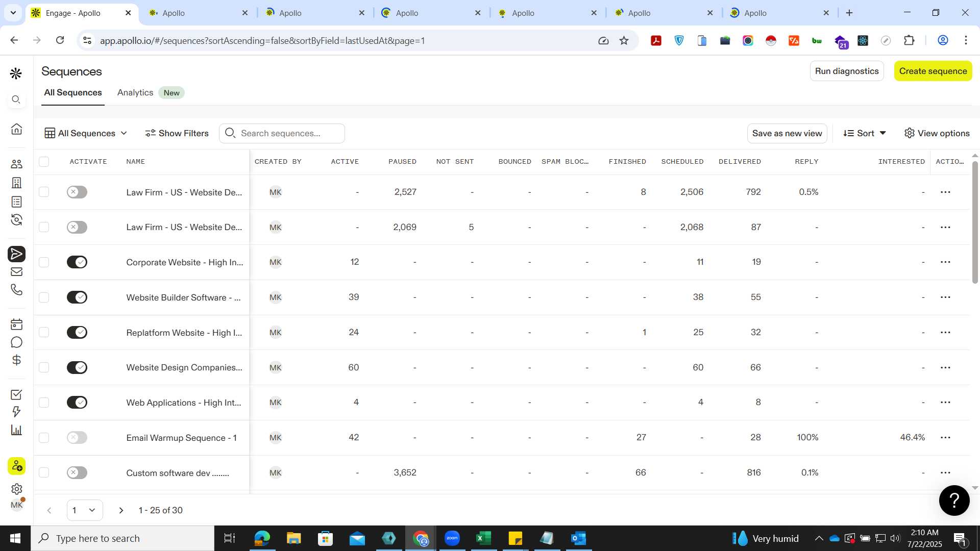Screen dimensions: 980x551
Task: Go to Home in the sidebar
Action: pyautogui.click(x=16, y=129)
